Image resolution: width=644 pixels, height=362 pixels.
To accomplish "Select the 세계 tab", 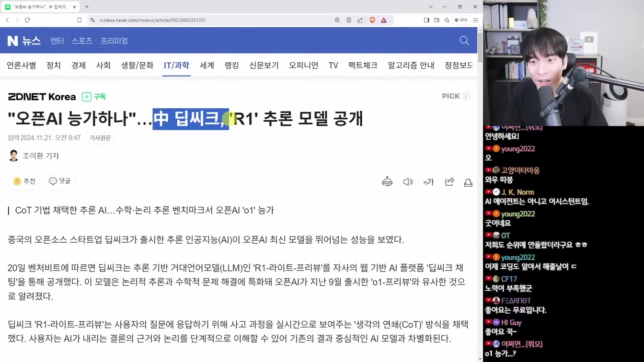I will coord(207,65).
